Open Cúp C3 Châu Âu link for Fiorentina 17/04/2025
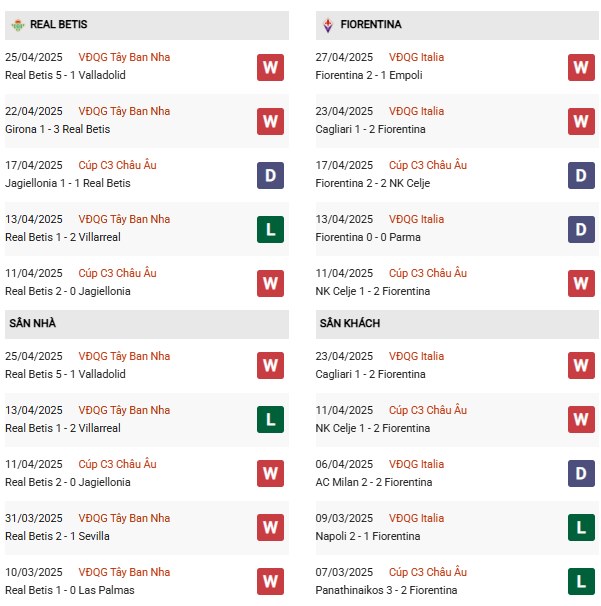601x606 pixels. [x=428, y=165]
